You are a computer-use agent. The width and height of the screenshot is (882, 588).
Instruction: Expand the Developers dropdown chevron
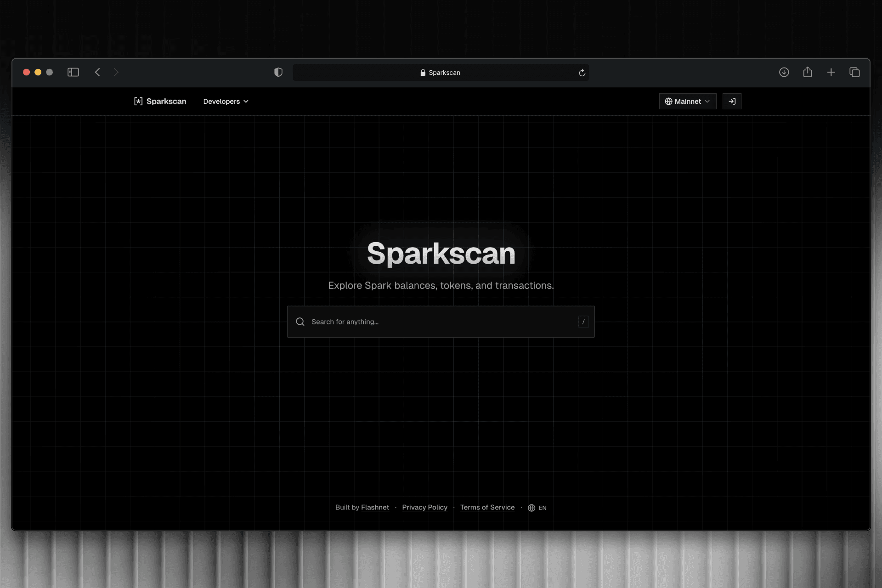click(246, 101)
